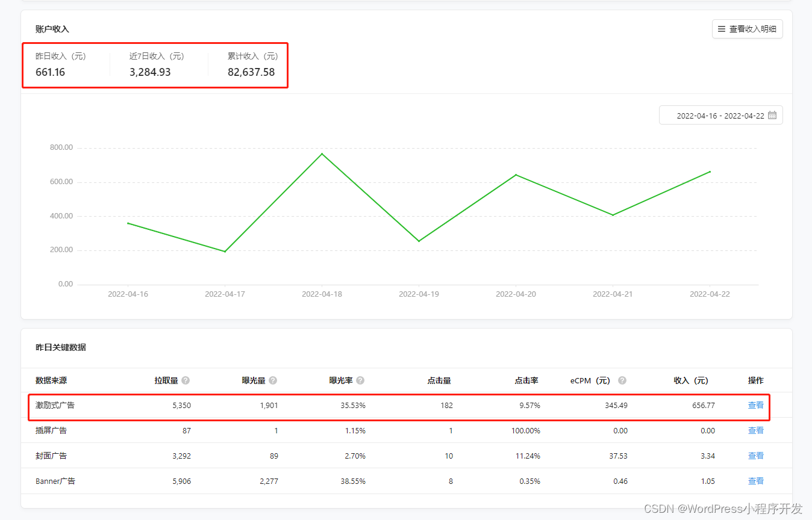Screen dimensions: 812x520
Task: Click 激励式广告 曝光量 value 1,901
Action: coord(269,406)
